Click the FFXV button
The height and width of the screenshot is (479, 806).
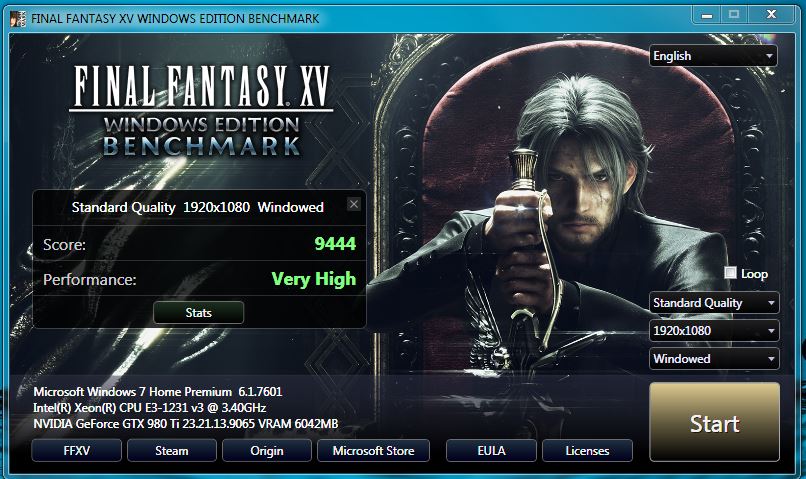point(77,451)
